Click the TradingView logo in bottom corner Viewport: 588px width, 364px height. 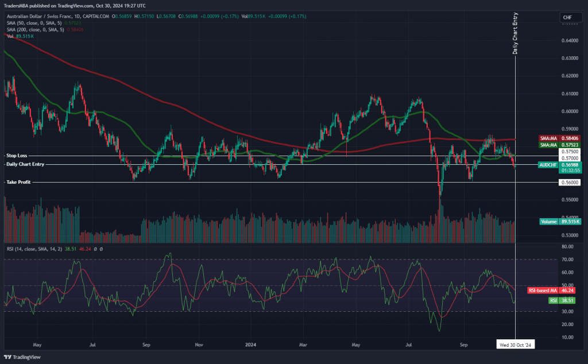(x=24, y=355)
